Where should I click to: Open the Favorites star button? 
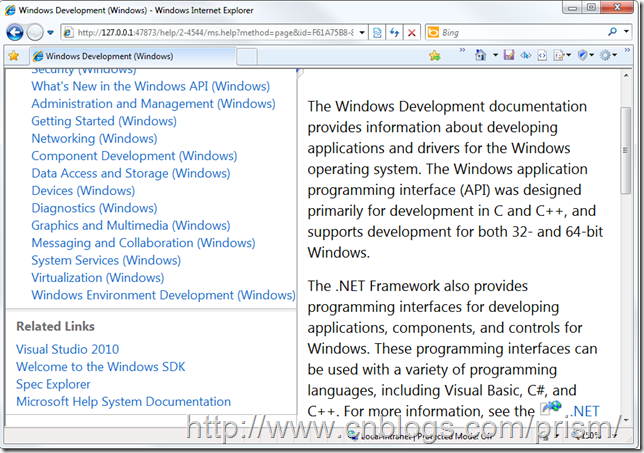[14, 56]
